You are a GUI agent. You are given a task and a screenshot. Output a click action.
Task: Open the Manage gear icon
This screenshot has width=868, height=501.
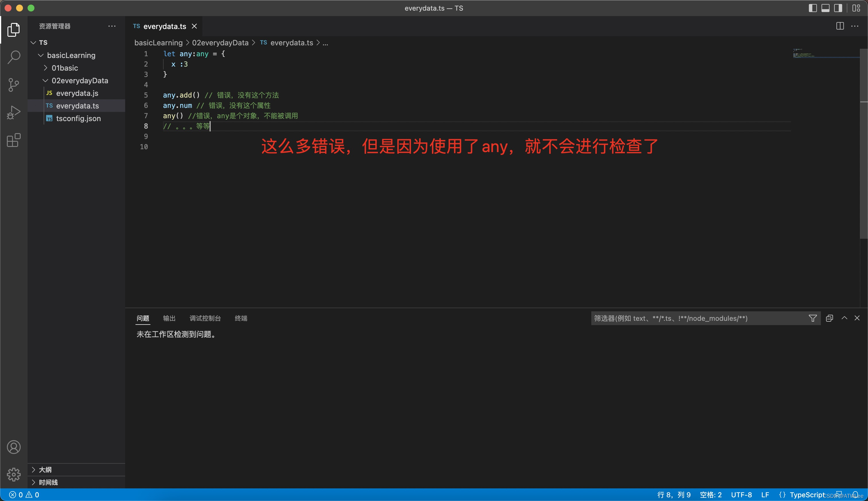tap(13, 475)
